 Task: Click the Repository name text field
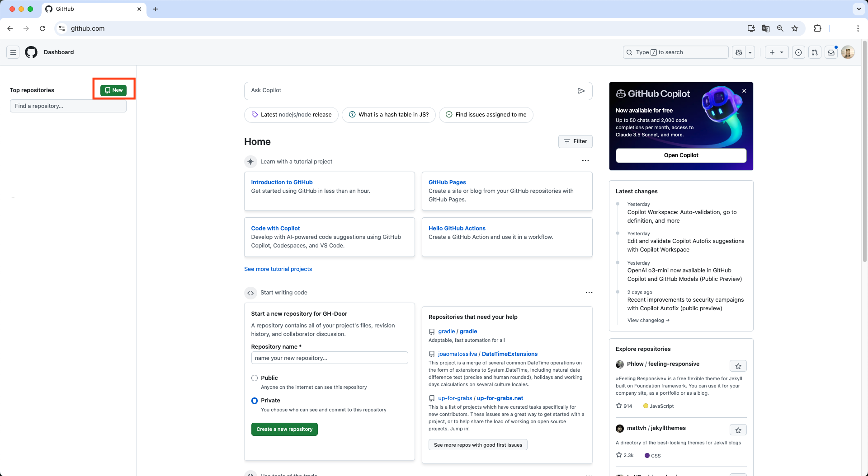[x=330, y=358]
